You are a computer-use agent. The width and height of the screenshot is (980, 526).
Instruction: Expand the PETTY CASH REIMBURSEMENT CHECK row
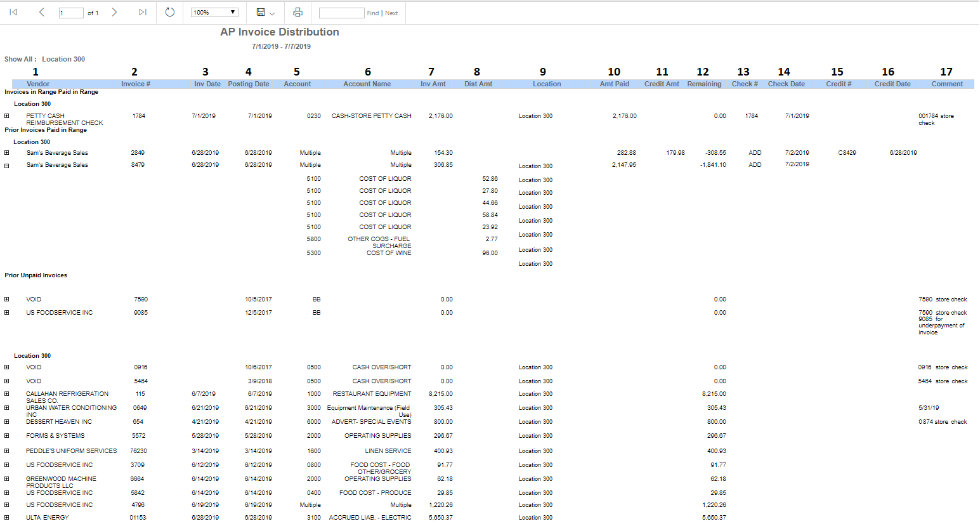[6, 116]
